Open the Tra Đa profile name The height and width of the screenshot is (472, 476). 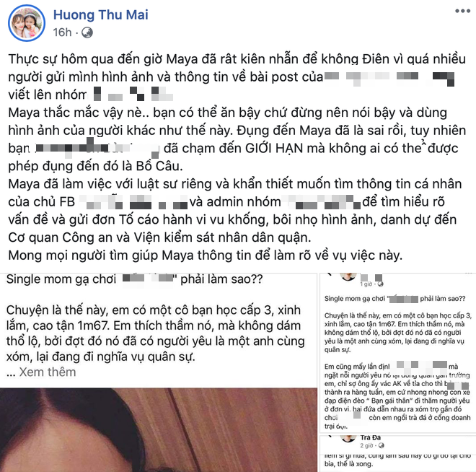(371, 437)
